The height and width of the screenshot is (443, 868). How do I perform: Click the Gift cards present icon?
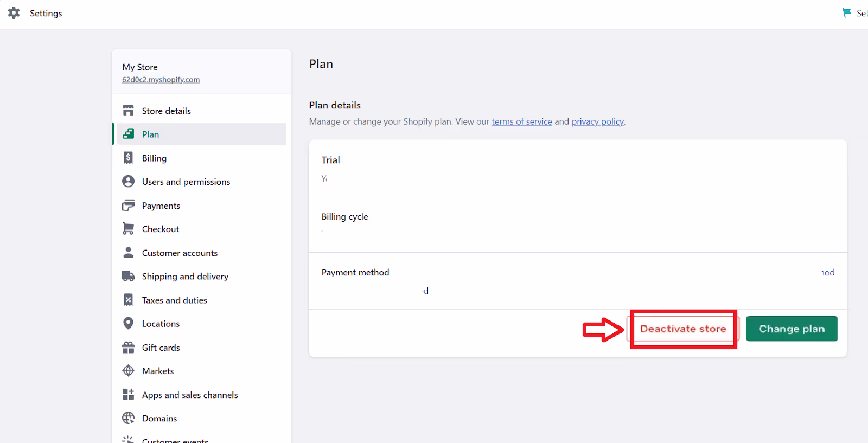[128, 347]
